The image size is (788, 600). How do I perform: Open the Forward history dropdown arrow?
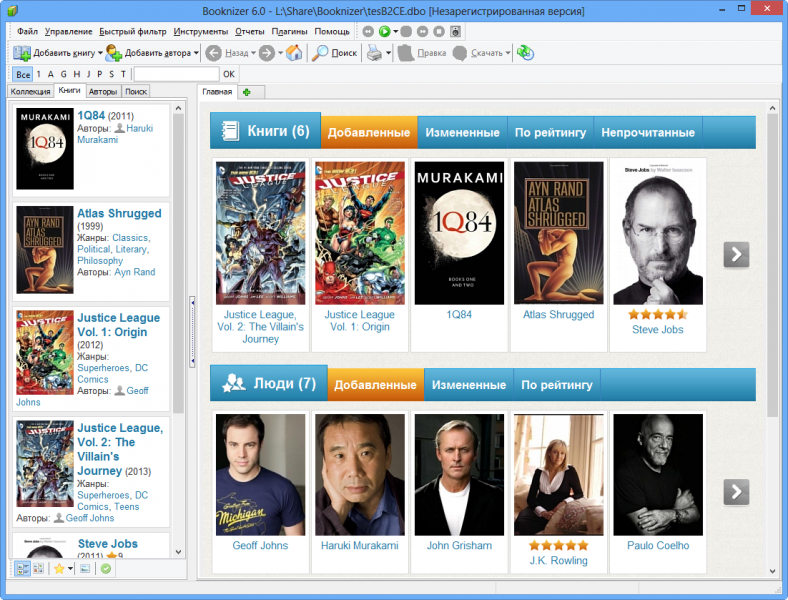[280, 53]
